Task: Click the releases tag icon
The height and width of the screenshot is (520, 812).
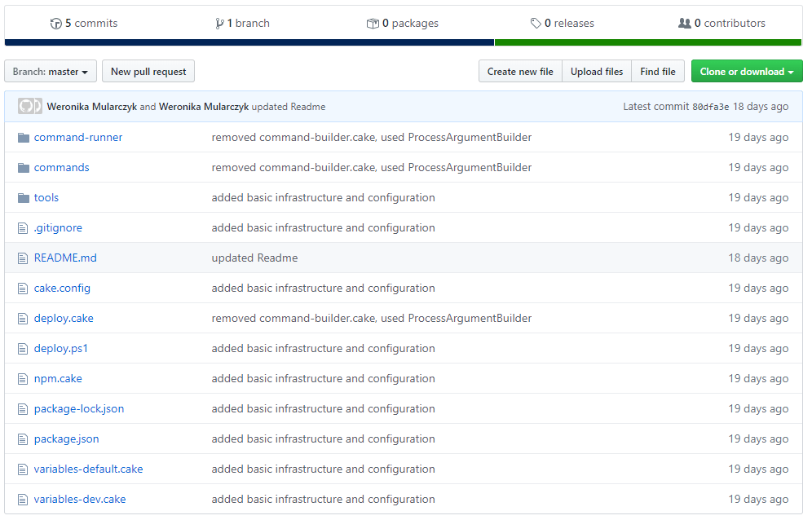Action: click(536, 24)
